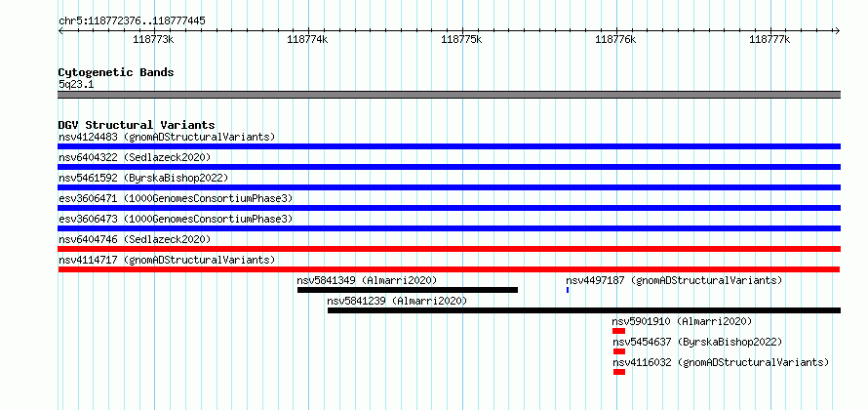This screenshot has height=410, width=868.
Task: Click the esv3606471 blue variant bar
Action: (449, 208)
